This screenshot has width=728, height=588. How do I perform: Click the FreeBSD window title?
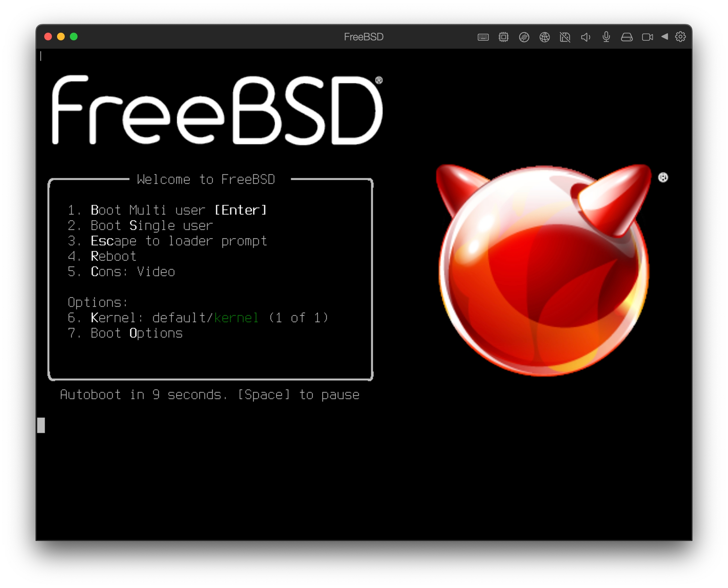[x=364, y=37]
